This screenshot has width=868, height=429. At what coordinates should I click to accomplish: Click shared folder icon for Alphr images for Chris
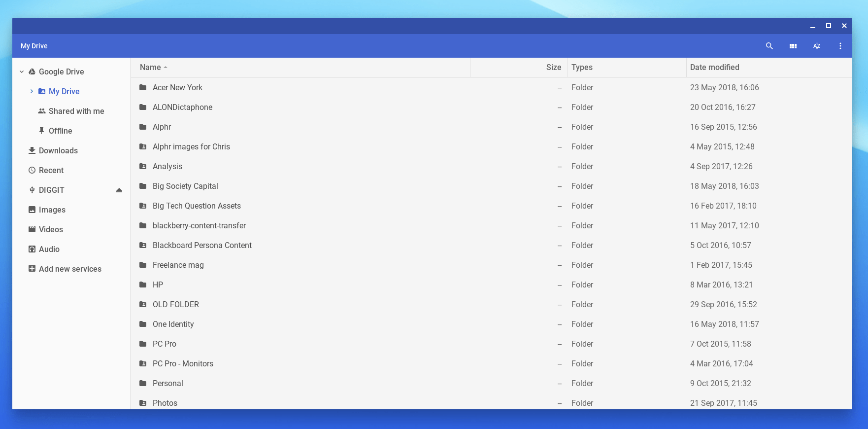143,146
